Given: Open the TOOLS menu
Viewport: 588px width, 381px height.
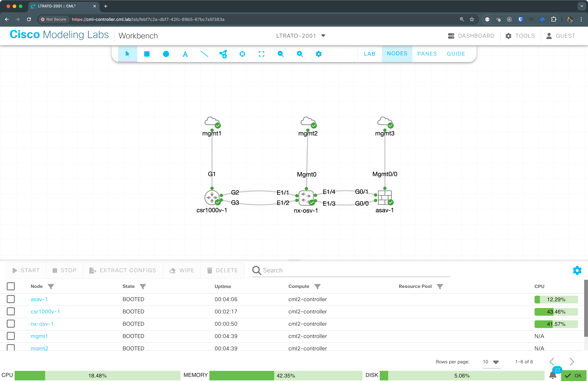Looking at the screenshot, I should click(520, 36).
